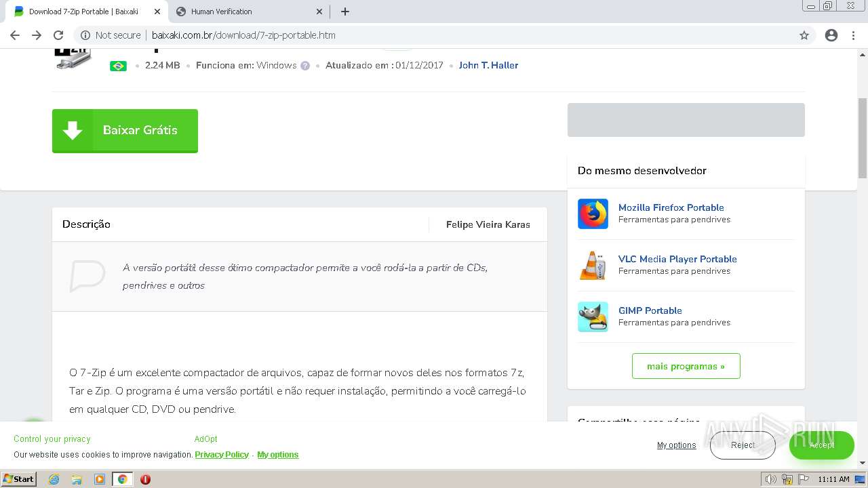Click the volume speaker tray icon
Viewport: 868px width, 488px height.
[771, 479]
